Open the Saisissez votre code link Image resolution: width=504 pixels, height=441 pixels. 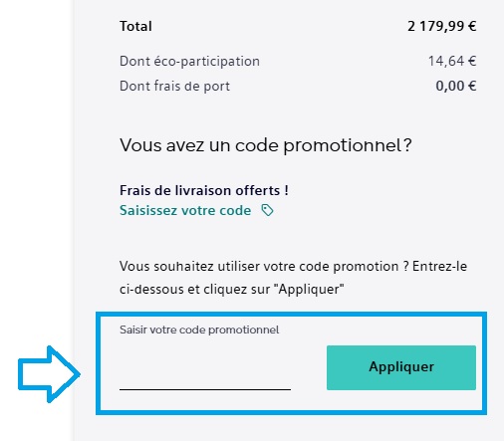[185, 210]
